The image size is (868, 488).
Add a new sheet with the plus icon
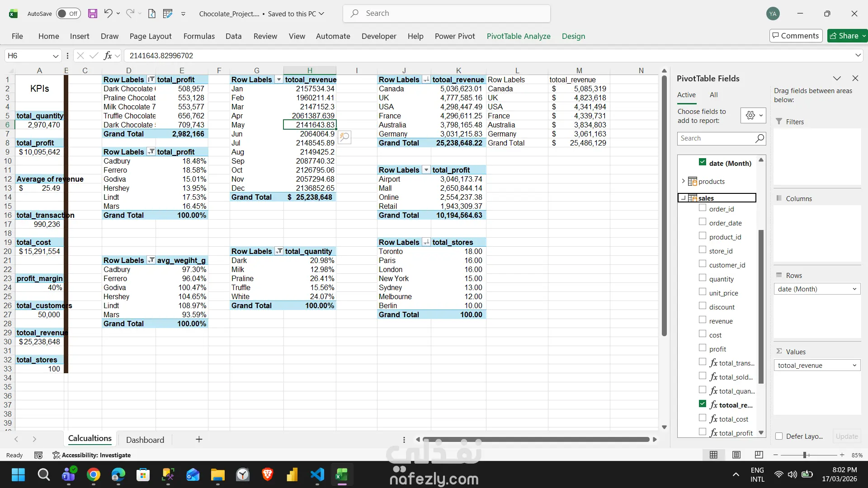(199, 439)
